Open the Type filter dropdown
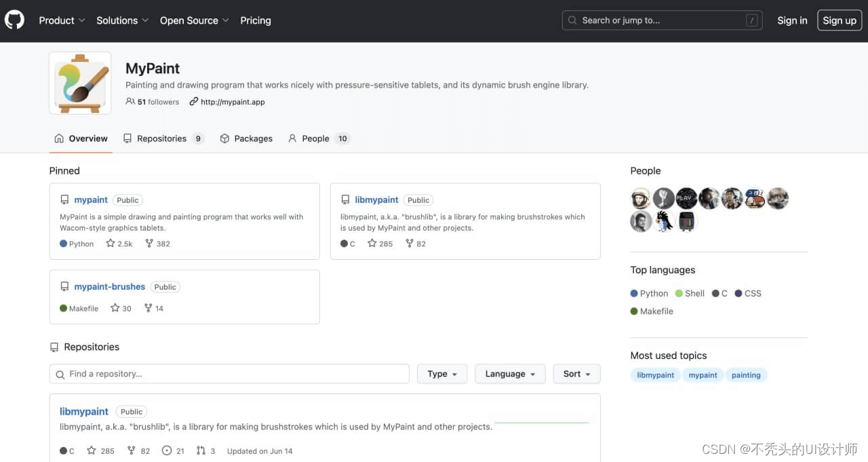The height and width of the screenshot is (462, 868). 442,374
